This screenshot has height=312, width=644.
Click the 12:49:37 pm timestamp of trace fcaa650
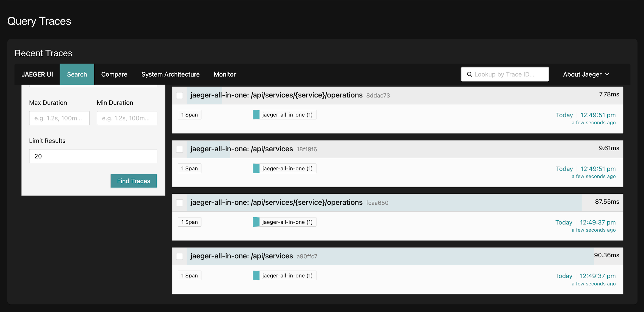click(x=598, y=223)
